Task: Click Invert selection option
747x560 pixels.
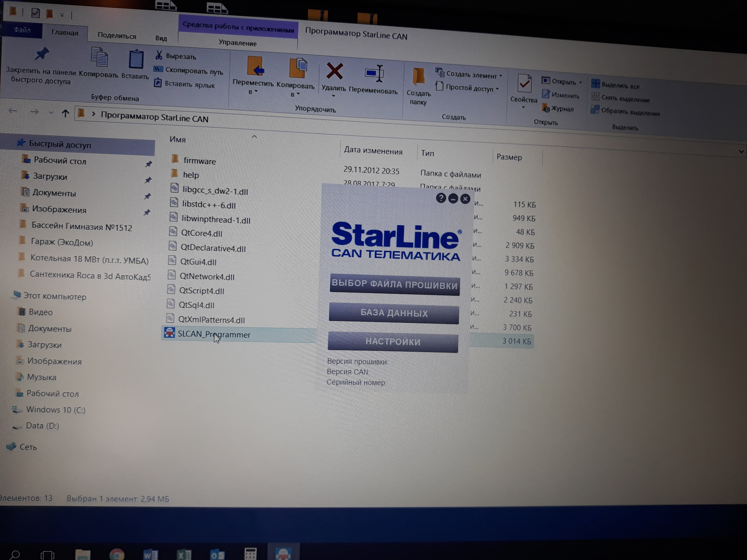Action: (625, 111)
